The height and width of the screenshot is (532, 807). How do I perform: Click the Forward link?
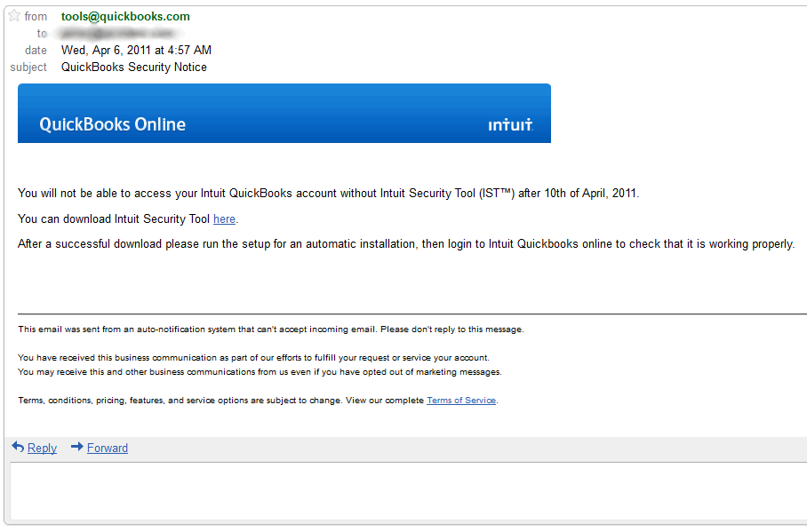click(x=107, y=449)
